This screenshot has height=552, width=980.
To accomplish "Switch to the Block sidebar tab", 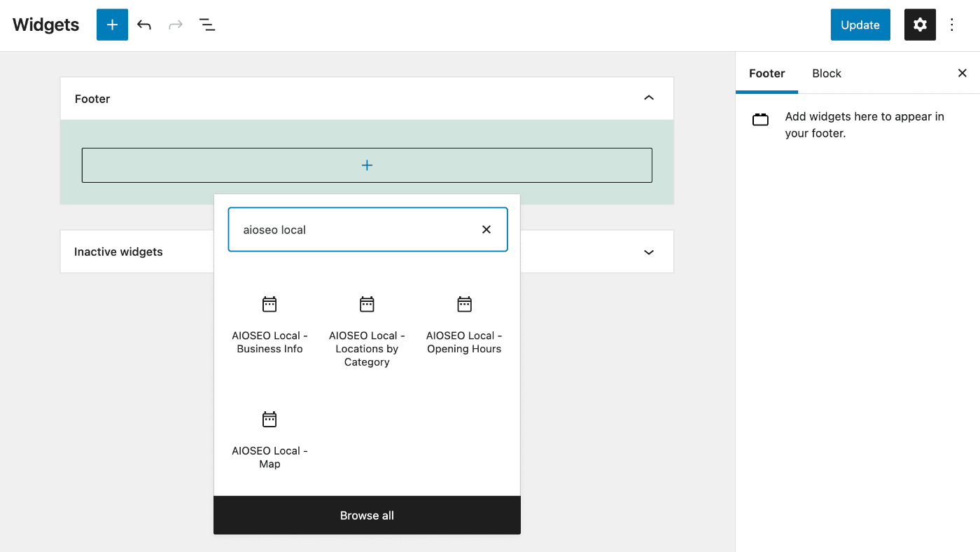I will [827, 73].
